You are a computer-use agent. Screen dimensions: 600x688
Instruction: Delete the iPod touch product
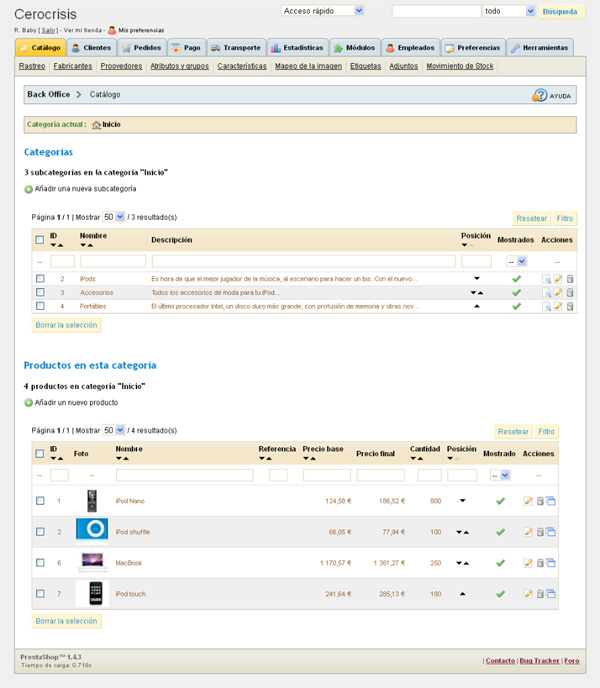540,594
